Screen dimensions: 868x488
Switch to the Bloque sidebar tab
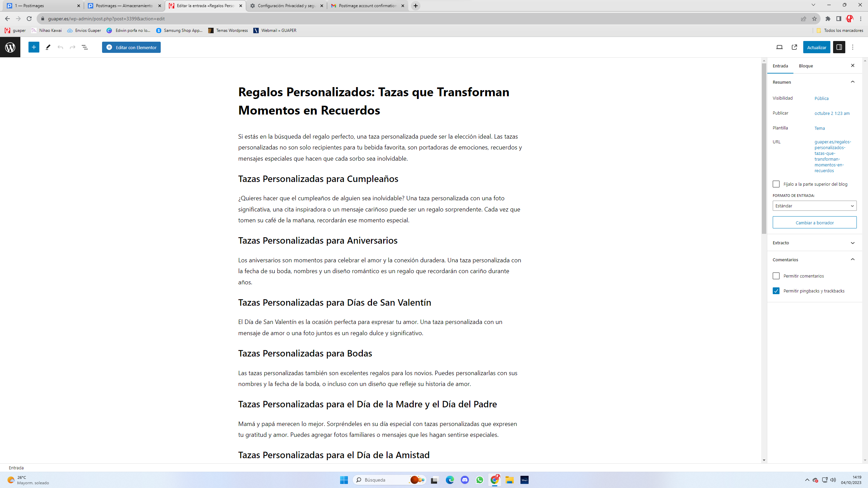806,66
